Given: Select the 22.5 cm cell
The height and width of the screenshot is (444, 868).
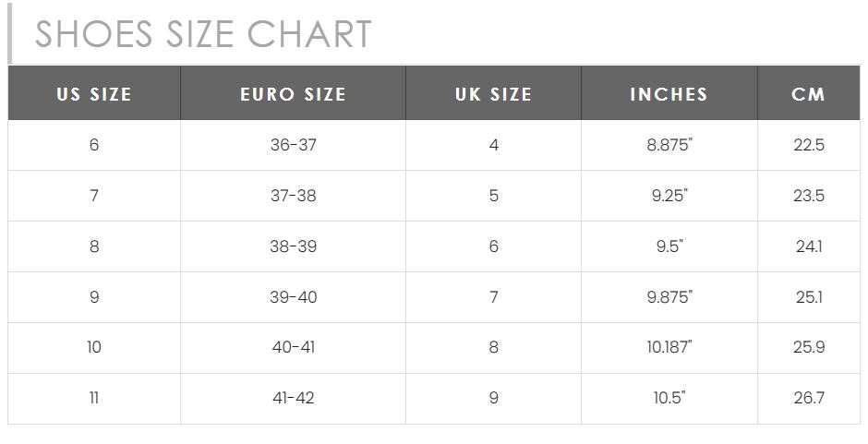Looking at the screenshot, I should tap(808, 145).
